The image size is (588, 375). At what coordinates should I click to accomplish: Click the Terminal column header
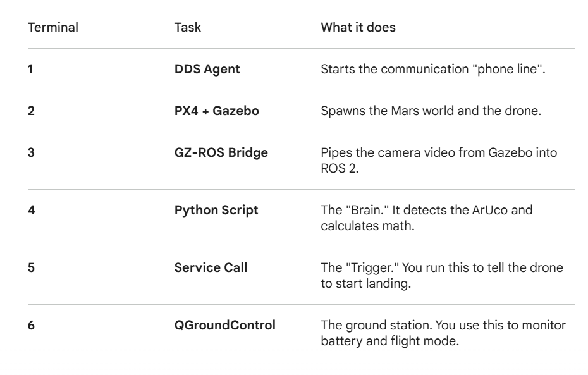click(53, 27)
